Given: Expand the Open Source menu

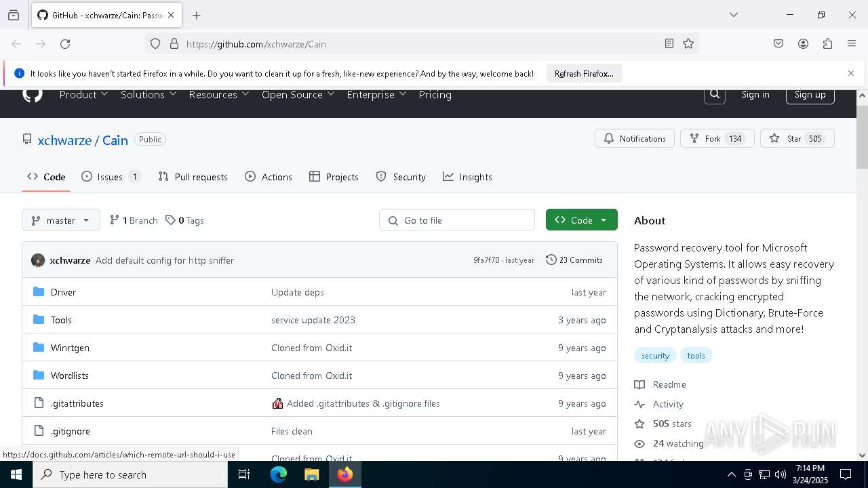Looking at the screenshot, I should (x=298, y=95).
